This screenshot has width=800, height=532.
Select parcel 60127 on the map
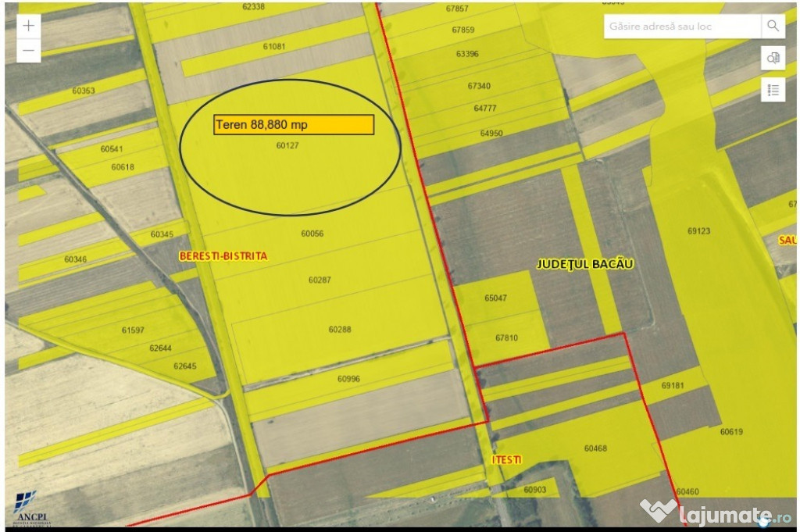pos(287,145)
